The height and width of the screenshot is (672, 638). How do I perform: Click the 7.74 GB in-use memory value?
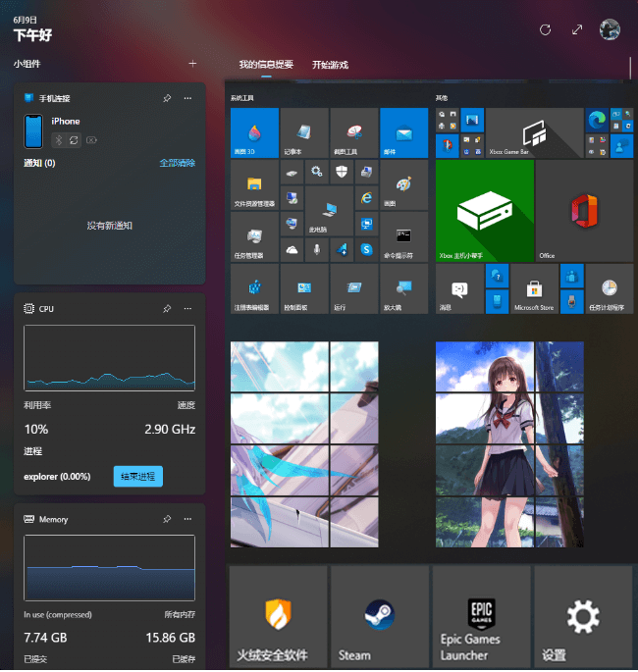click(45, 638)
